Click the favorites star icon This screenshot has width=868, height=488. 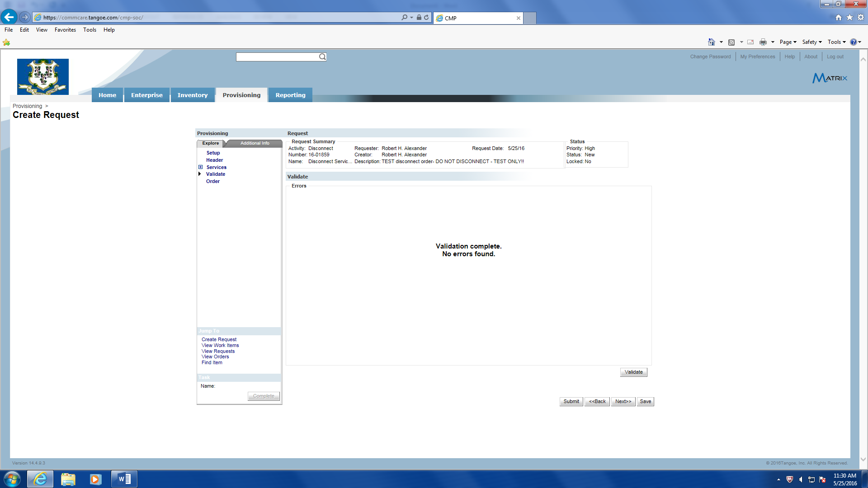coord(849,17)
